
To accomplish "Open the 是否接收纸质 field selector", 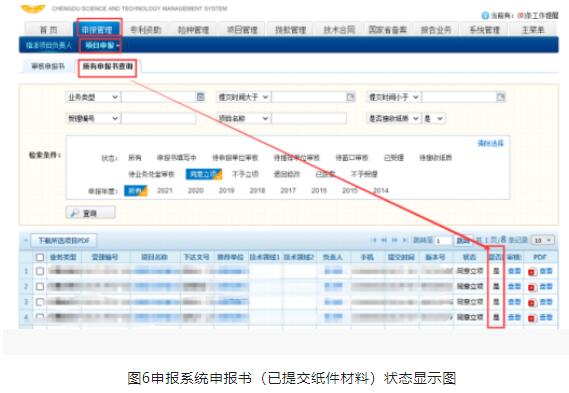I will (x=393, y=118).
